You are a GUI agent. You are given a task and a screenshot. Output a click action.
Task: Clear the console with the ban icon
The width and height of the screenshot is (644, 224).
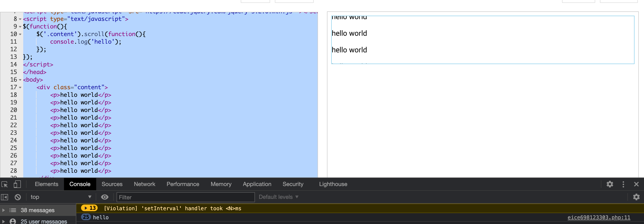pyautogui.click(x=18, y=197)
